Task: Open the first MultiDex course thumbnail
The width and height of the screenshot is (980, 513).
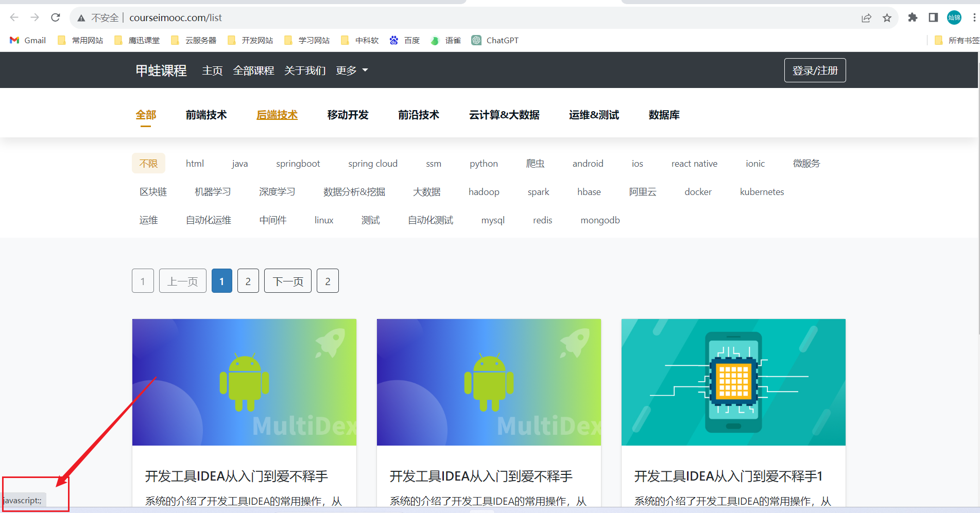Action: click(244, 381)
